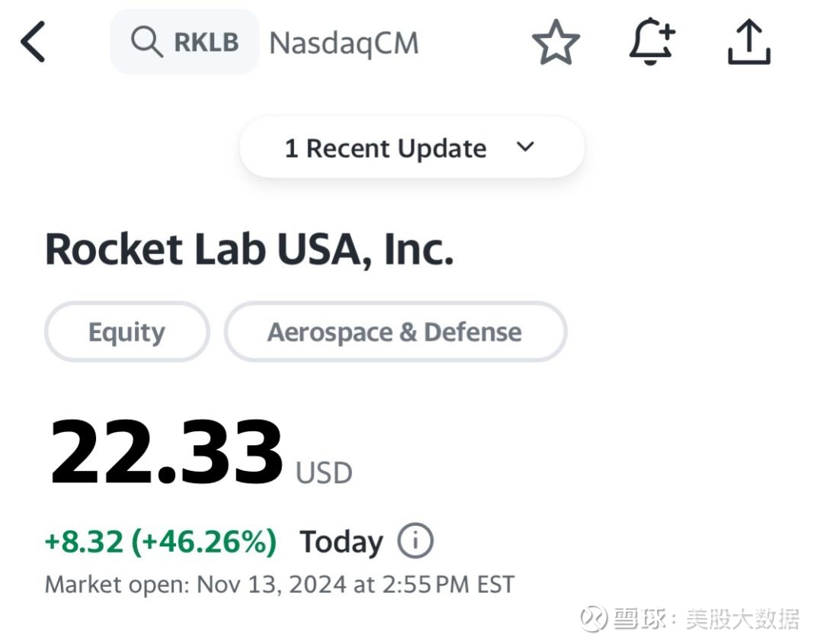The image size is (823, 644).
Task: Click the Rocket Lab USA, Inc. title
Action: pyautogui.click(x=250, y=248)
